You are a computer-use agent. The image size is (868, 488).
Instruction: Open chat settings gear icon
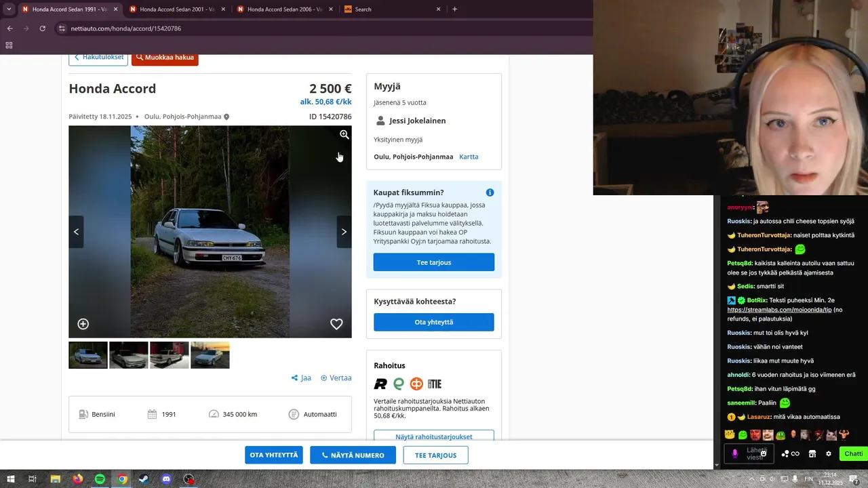click(828, 453)
